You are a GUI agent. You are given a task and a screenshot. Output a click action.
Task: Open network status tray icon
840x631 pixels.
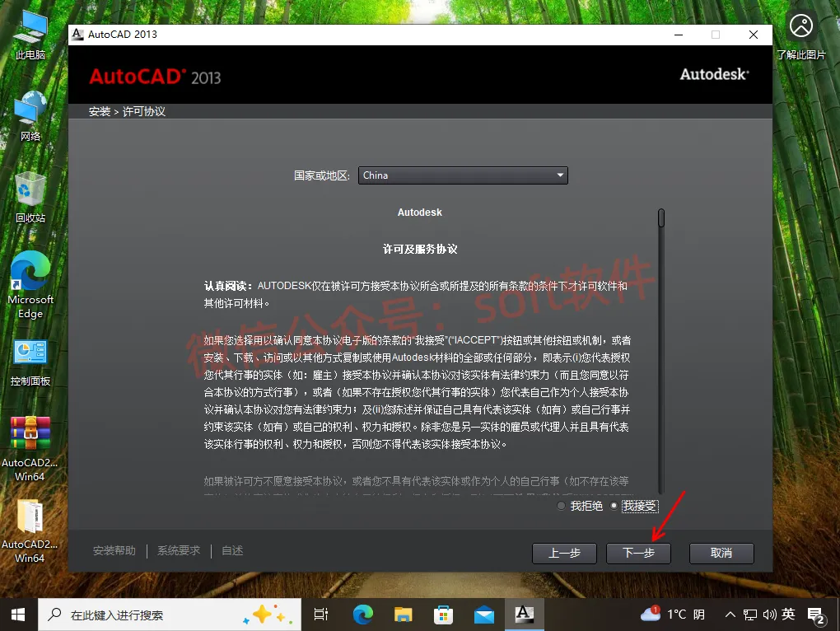pyautogui.click(x=750, y=615)
